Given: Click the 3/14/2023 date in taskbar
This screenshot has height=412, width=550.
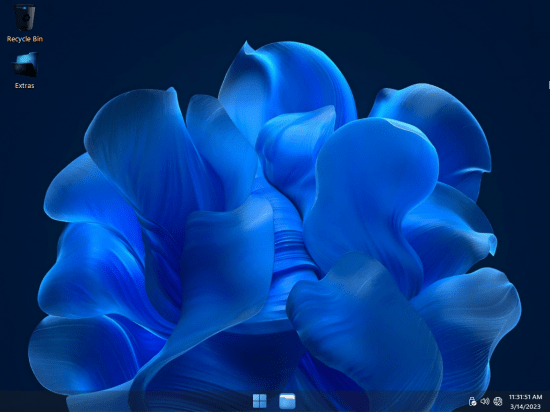Looking at the screenshot, I should 525,406.
